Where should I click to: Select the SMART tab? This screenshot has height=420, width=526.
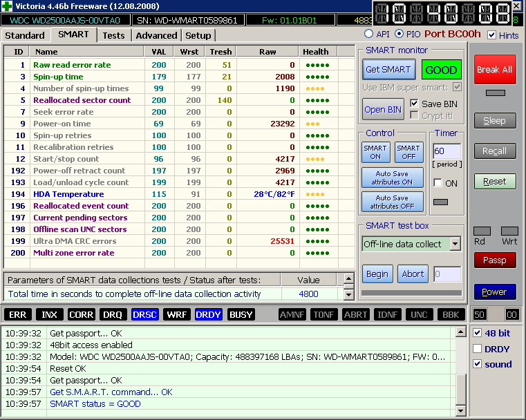[x=73, y=34]
